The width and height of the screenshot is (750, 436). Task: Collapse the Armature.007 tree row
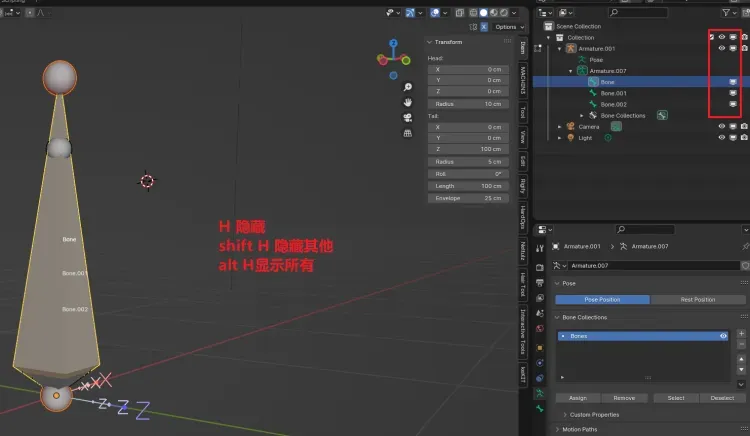click(x=570, y=71)
